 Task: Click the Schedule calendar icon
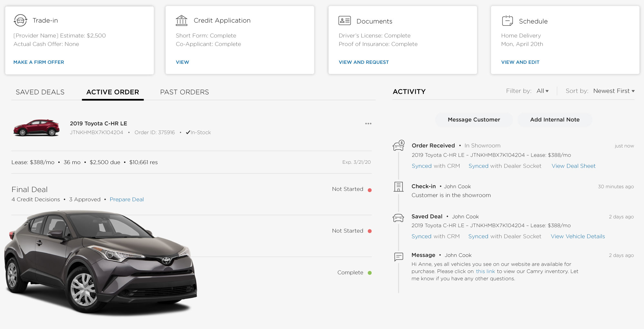click(507, 21)
